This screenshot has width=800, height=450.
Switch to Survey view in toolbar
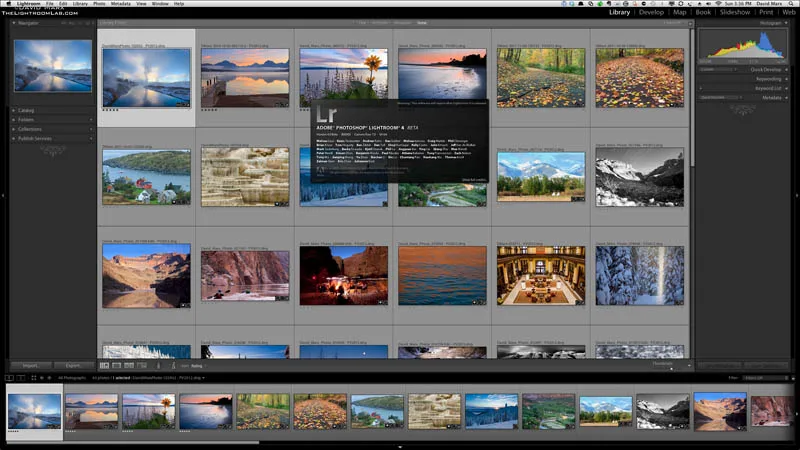click(x=142, y=365)
